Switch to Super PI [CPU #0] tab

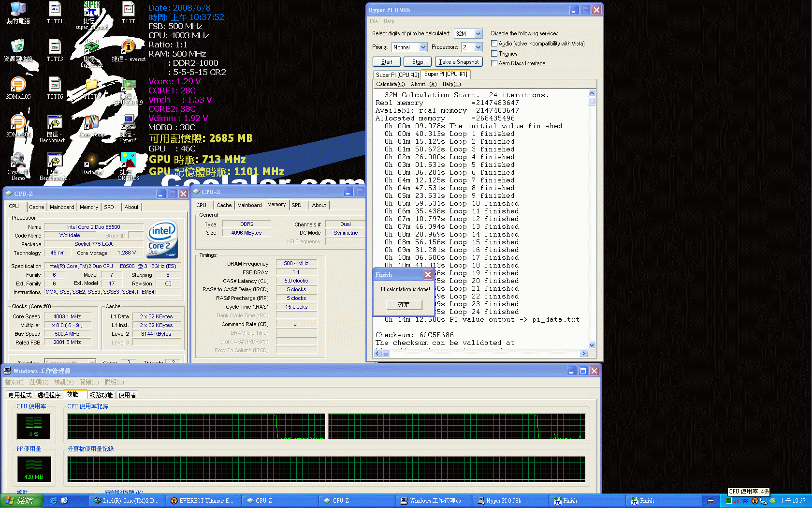pos(397,75)
